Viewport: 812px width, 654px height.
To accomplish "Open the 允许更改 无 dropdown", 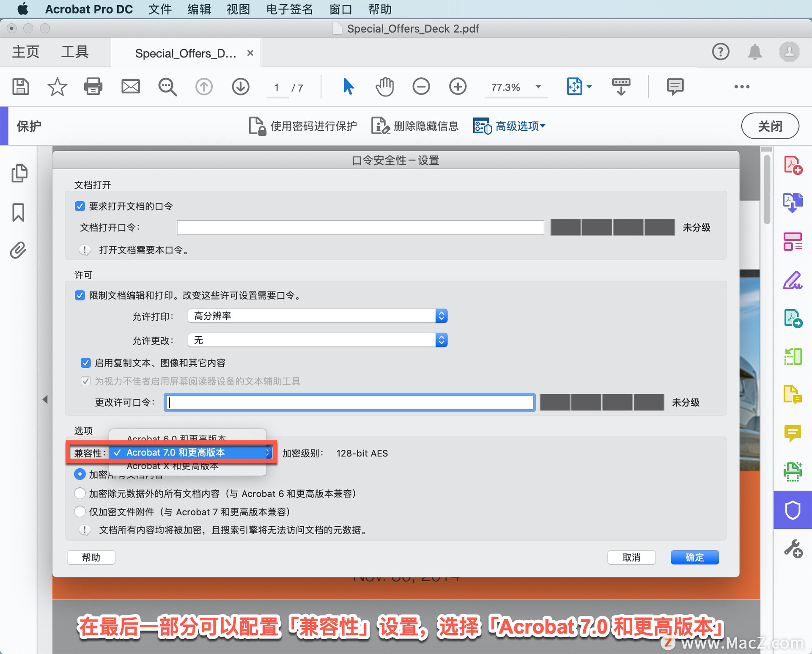I will [318, 340].
